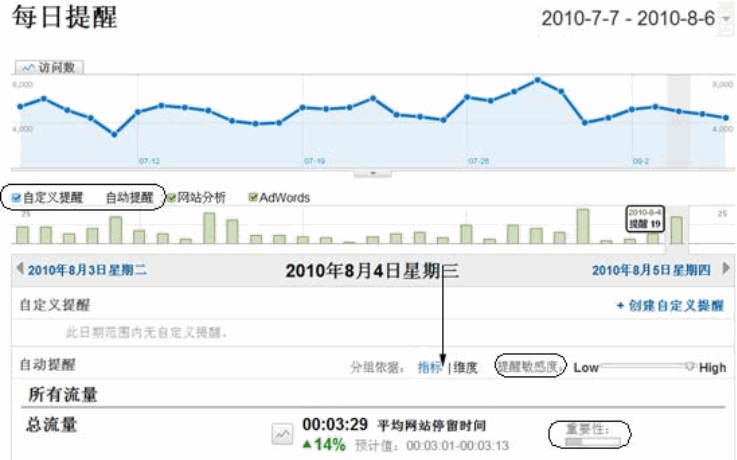Viewport: 737px width, 460px height.
Task: Group alerts by 指标
Action: (430, 367)
